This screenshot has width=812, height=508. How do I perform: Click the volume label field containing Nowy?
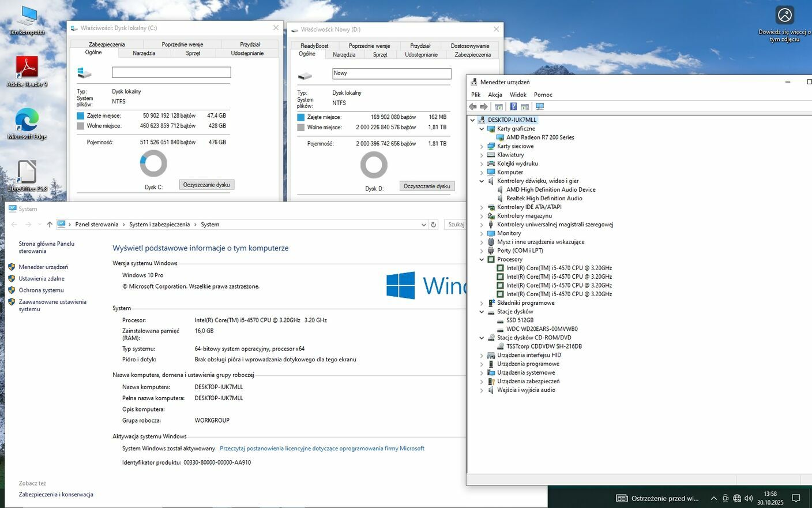392,73
